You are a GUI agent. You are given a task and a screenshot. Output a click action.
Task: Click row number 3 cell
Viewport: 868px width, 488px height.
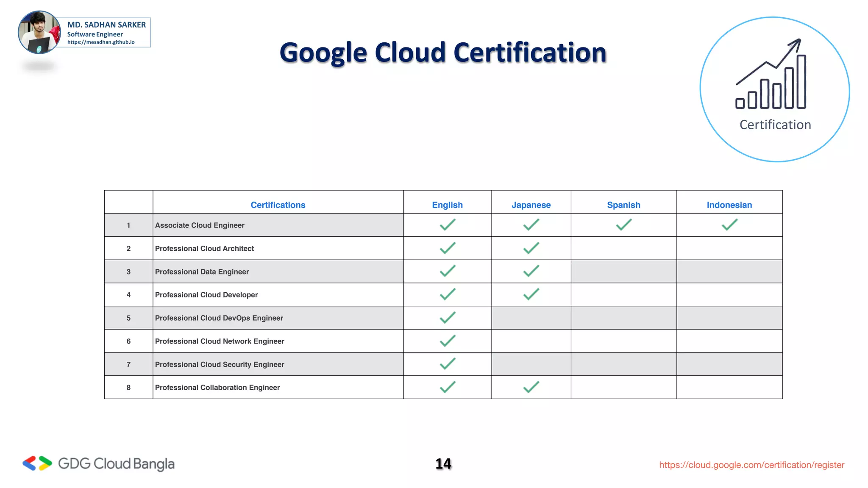(128, 272)
